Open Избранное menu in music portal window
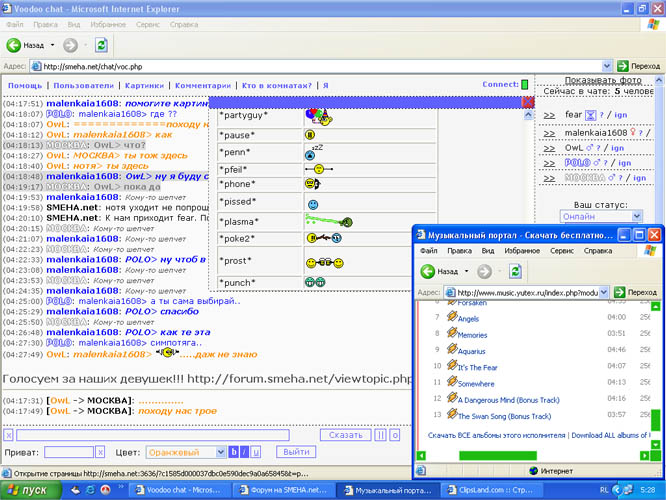The image size is (666, 500). (522, 251)
